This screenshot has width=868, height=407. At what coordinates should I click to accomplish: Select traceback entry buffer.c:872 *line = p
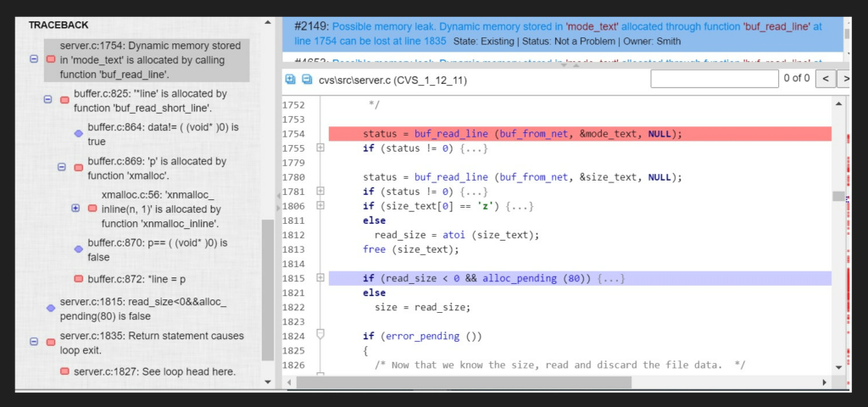click(136, 279)
